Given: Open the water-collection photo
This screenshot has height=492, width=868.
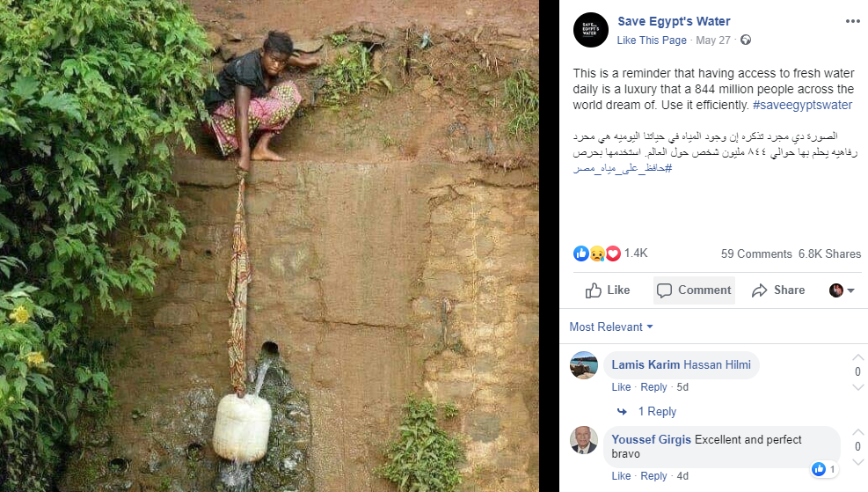Looking at the screenshot, I should click(x=269, y=246).
